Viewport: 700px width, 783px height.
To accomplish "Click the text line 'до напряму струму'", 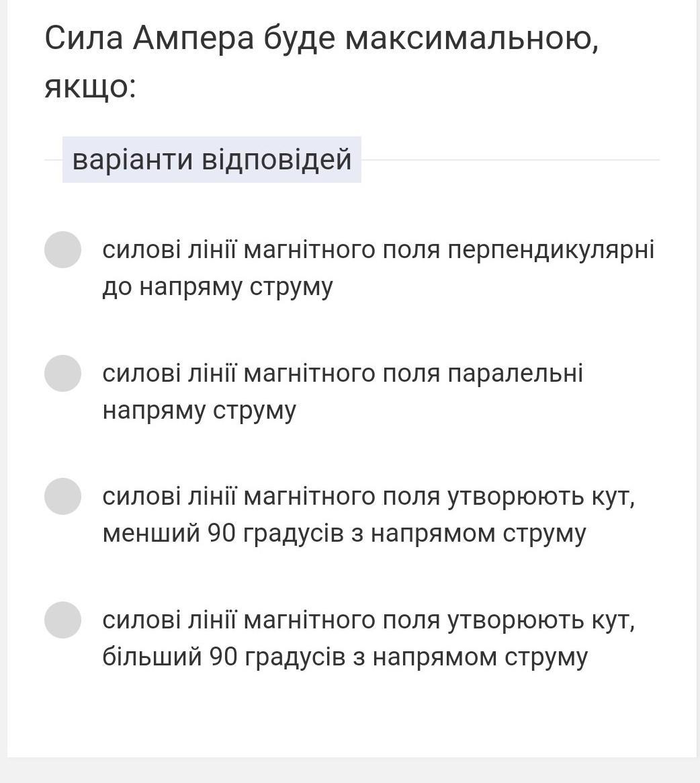I will pyautogui.click(x=217, y=287).
